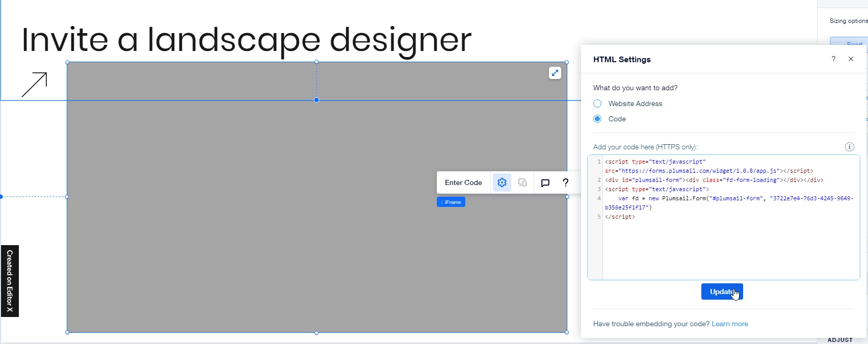This screenshot has height=344, width=868.
Task: Click the layers/arrange icon beside the gear
Action: (x=522, y=182)
